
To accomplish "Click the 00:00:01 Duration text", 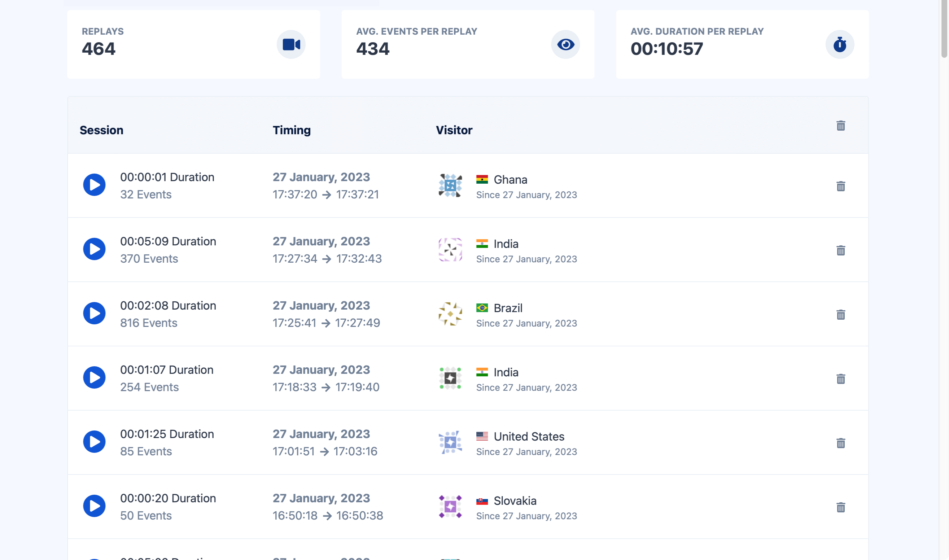I will click(x=167, y=177).
